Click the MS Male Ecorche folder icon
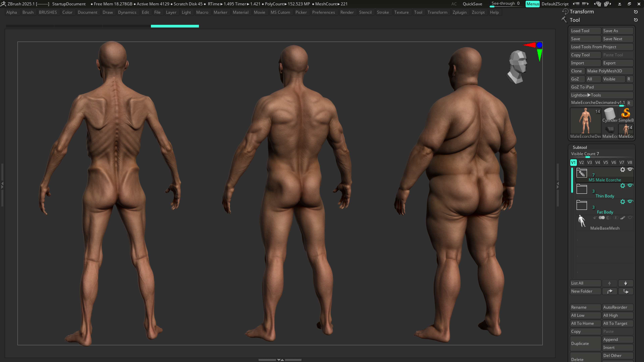This screenshot has width=644, height=362. pyautogui.click(x=582, y=173)
